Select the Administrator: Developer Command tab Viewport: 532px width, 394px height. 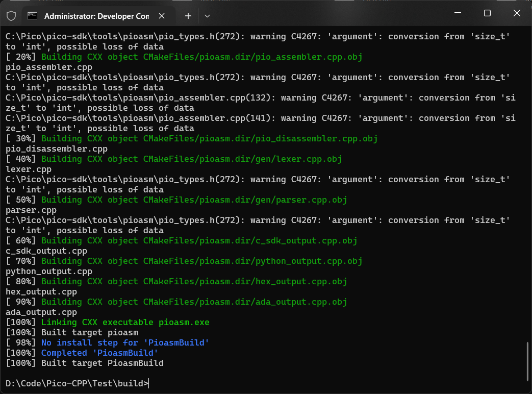pos(98,16)
